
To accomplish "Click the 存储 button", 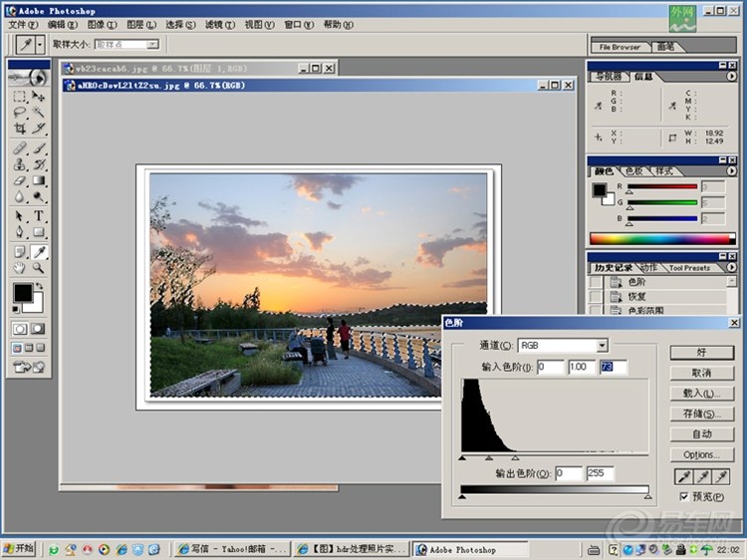I will point(702,414).
